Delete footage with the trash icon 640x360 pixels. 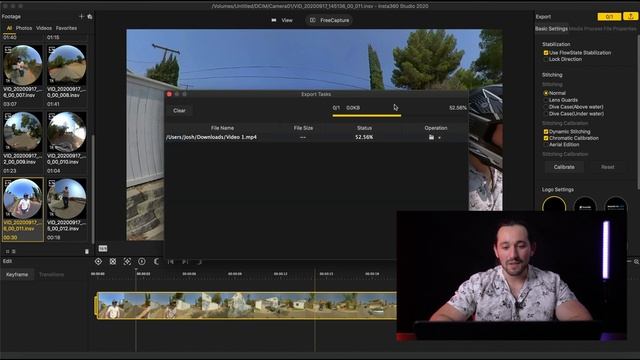click(x=87, y=251)
